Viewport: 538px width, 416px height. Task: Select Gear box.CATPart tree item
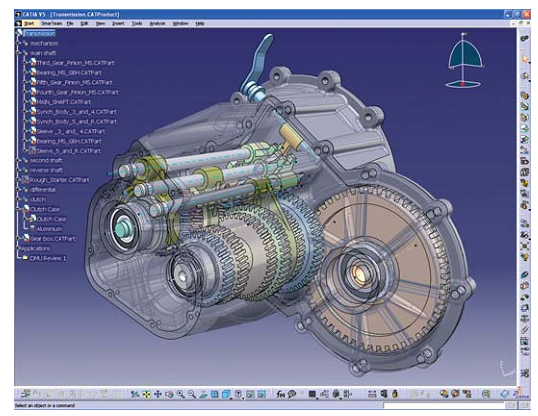click(52, 239)
